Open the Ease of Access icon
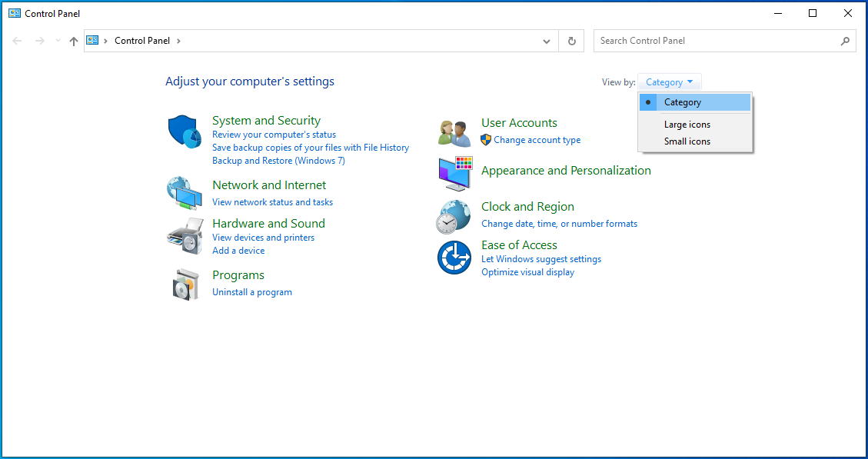Screen dimensions: 868x459 pos(454,257)
